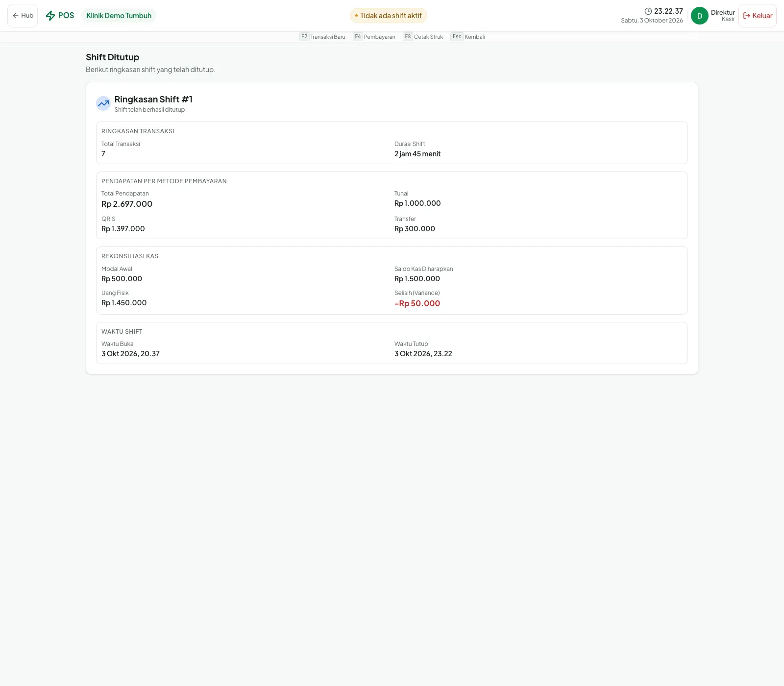
Task: Click the WAKTU SHIFT section header
Action: pos(122,332)
